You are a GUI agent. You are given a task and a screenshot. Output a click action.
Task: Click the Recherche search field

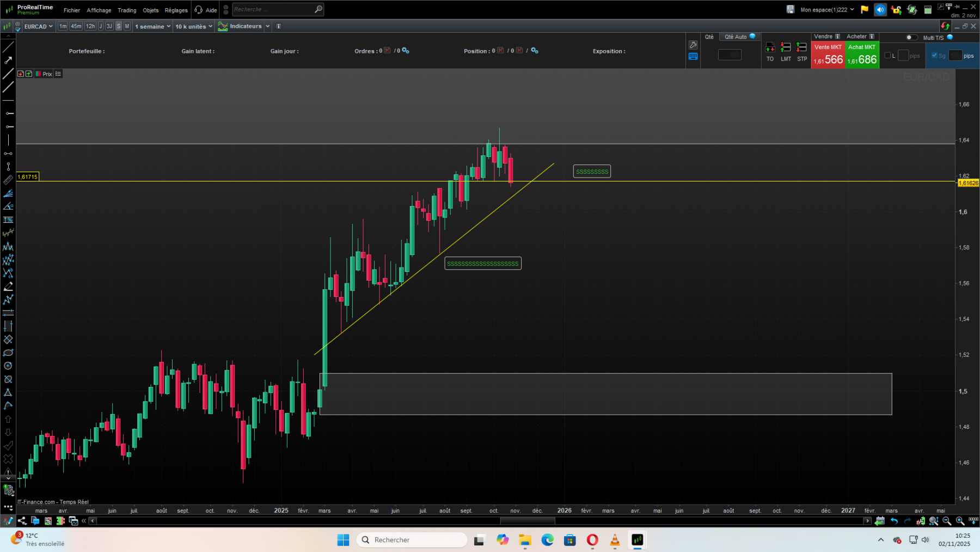coord(275,9)
